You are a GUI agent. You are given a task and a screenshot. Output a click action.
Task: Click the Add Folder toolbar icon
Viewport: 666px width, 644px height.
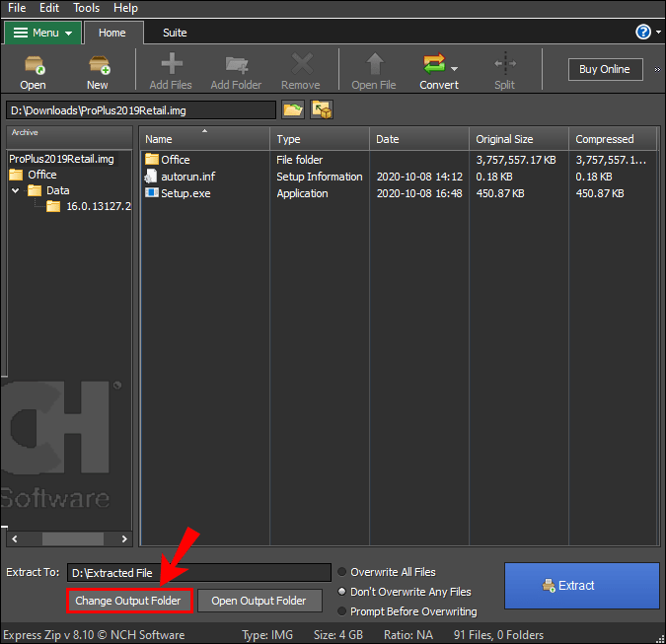coord(237,65)
